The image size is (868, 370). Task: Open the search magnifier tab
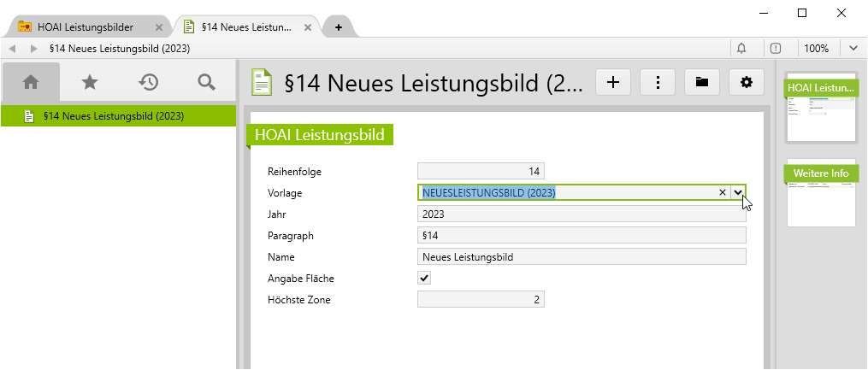[206, 82]
